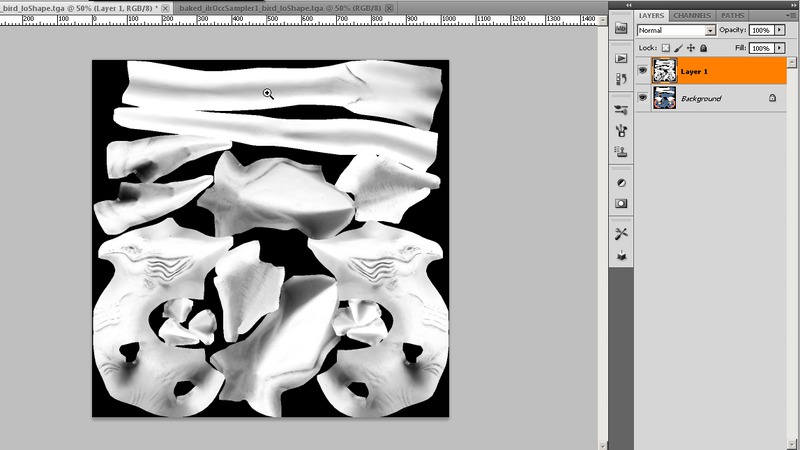Screen dimensions: 800x450
Task: Open the Adjustments panel icon
Action: tap(621, 183)
